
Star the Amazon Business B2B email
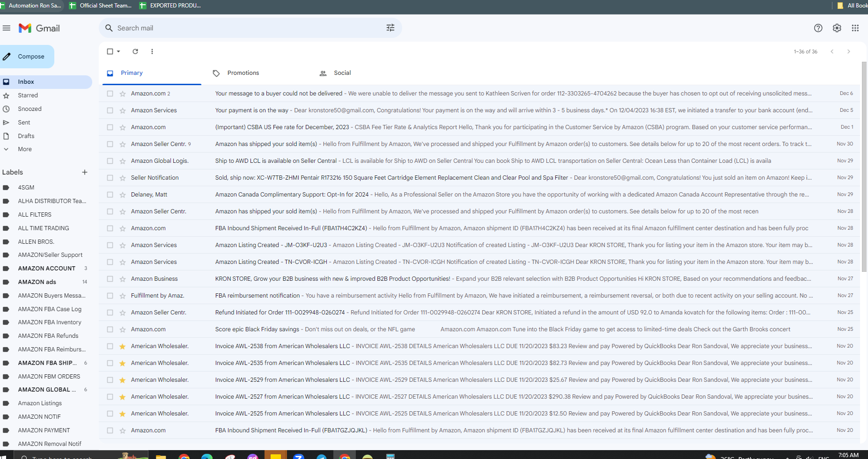click(123, 279)
